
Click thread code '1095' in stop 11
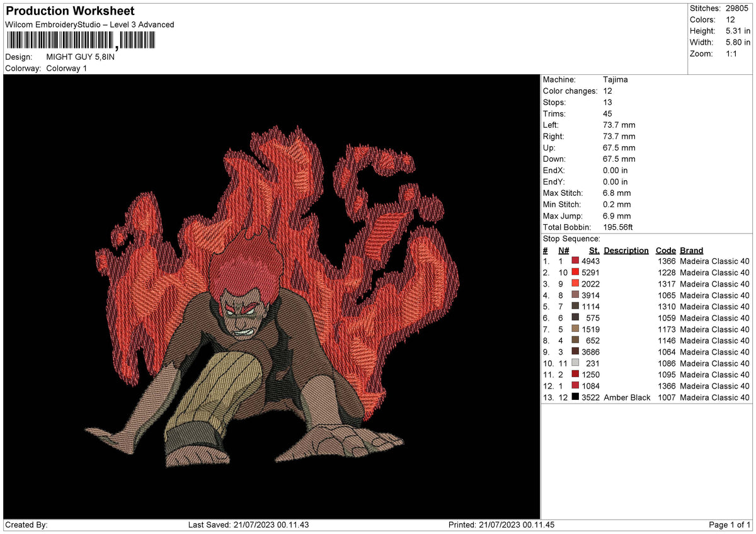point(667,375)
